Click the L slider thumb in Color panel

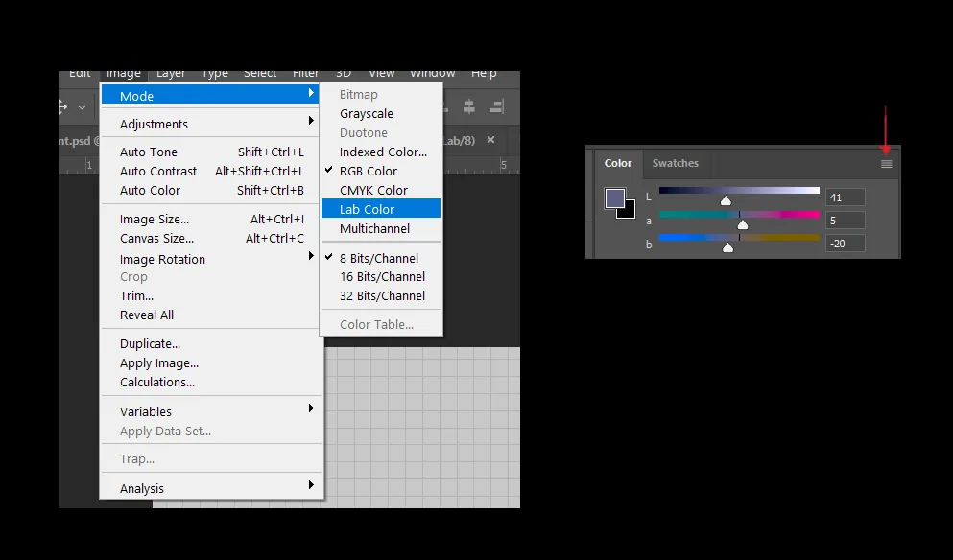coord(726,200)
